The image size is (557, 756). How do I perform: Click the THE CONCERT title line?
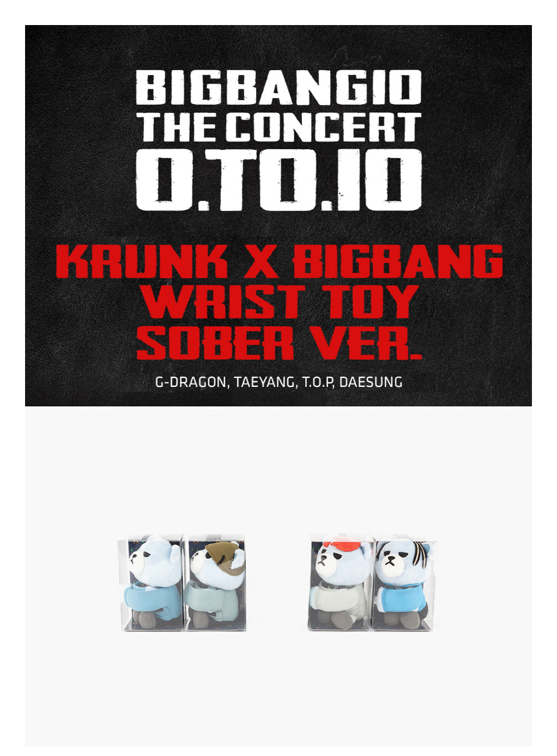(279, 127)
